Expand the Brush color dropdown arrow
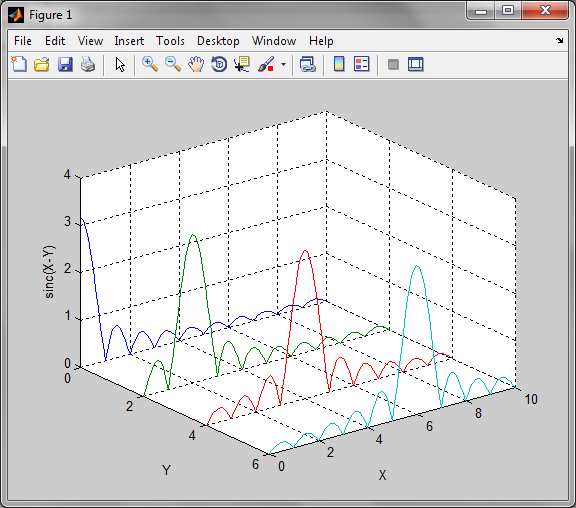The height and width of the screenshot is (508, 576). [x=283, y=64]
